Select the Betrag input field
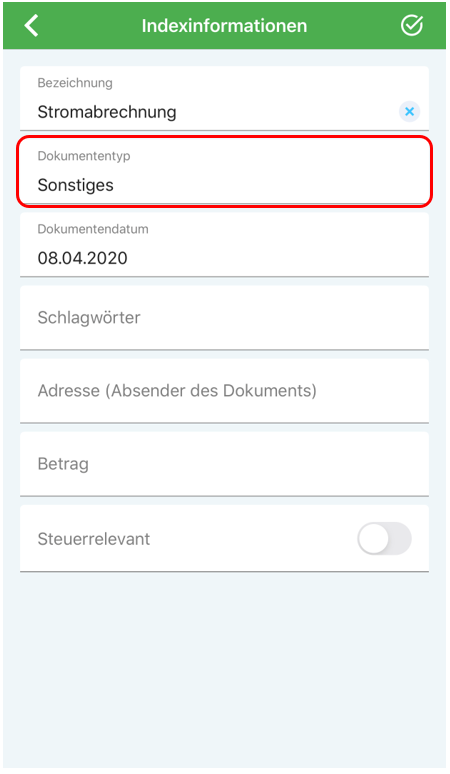Screen dimensions: 450x774 [225, 464]
